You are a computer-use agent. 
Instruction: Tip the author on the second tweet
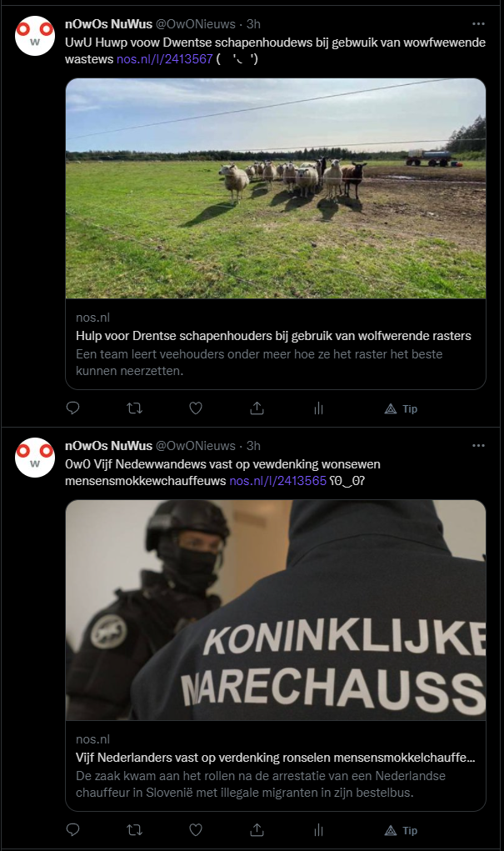tap(401, 830)
